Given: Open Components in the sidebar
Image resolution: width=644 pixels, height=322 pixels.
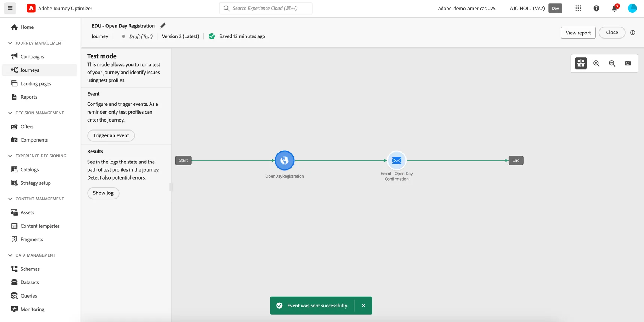Looking at the screenshot, I should pos(40,140).
